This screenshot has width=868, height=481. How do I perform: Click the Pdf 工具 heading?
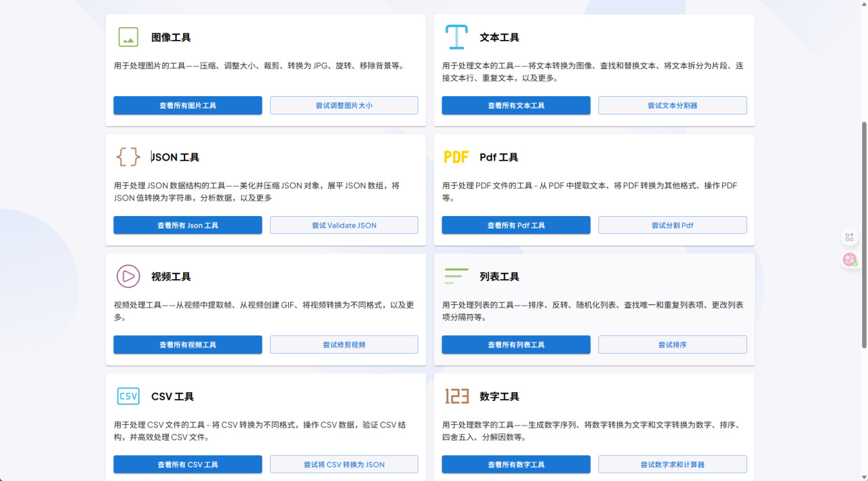(x=499, y=157)
